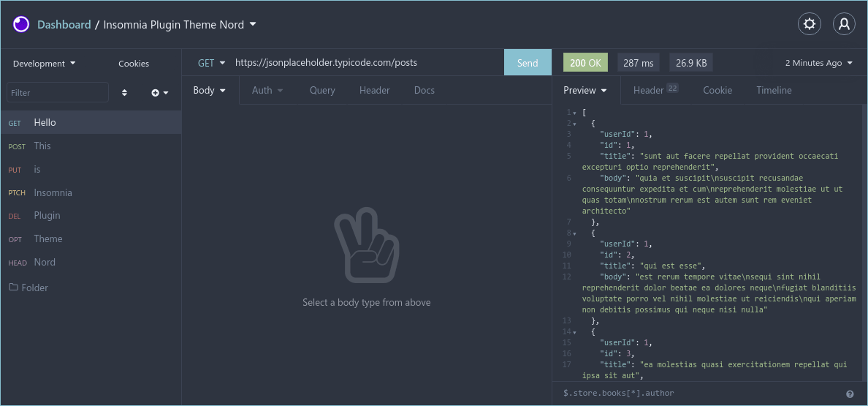868x406 pixels.
Task: Select the POST This request
Action: point(91,146)
